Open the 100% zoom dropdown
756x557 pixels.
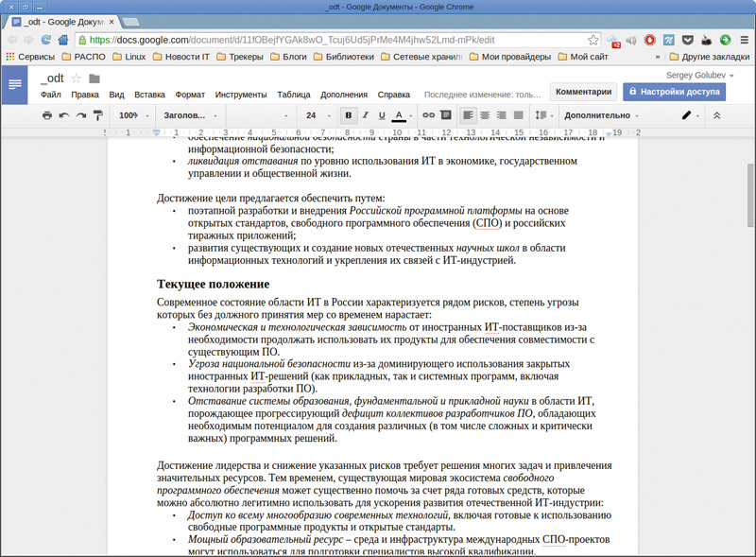[x=133, y=115]
